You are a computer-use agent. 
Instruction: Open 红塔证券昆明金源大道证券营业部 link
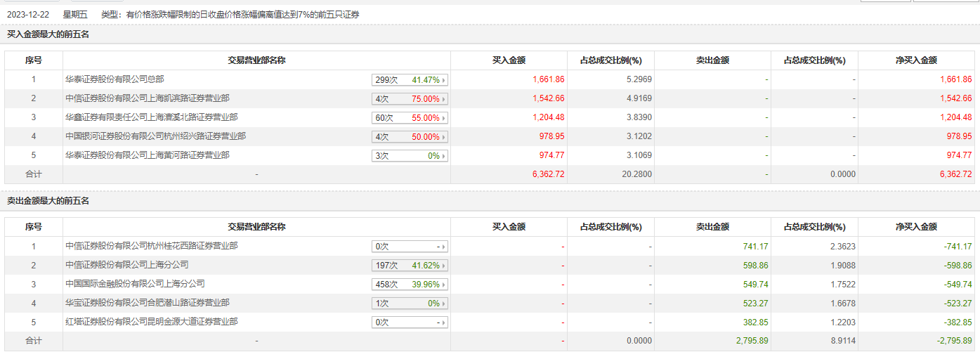(x=151, y=322)
